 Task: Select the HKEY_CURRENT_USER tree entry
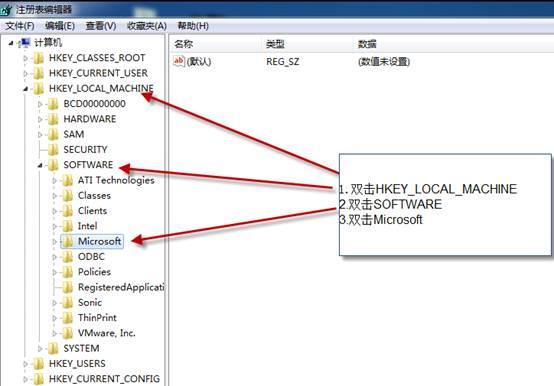click(98, 73)
